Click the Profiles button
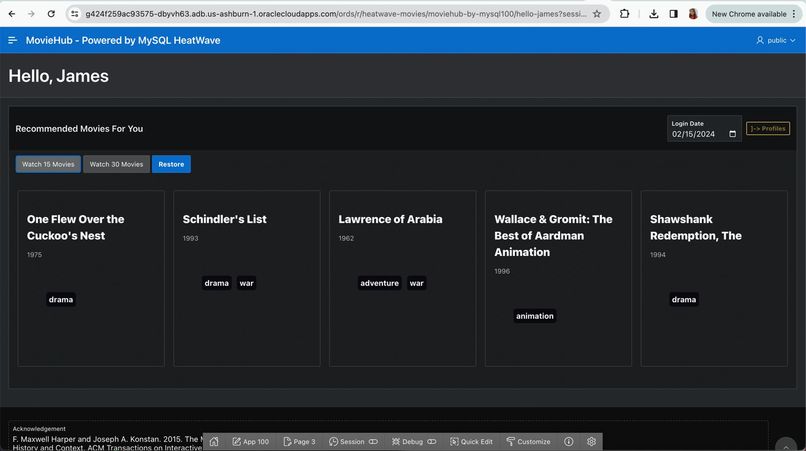Viewport: 806px width, 451px height. [x=768, y=129]
